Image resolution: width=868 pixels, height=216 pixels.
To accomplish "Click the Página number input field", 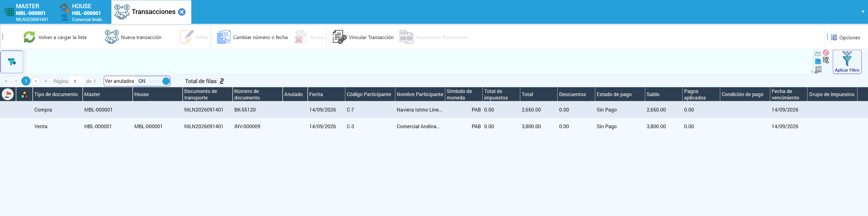I will click(x=77, y=81).
